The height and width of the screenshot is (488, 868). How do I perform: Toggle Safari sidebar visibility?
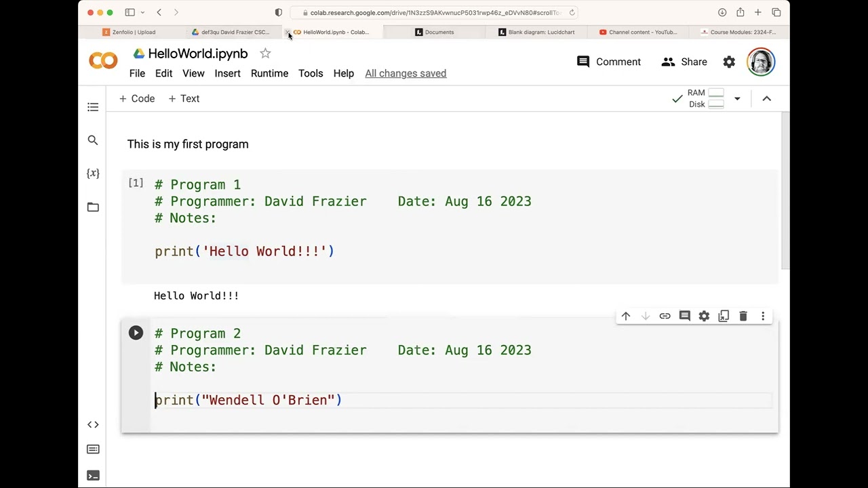130,12
